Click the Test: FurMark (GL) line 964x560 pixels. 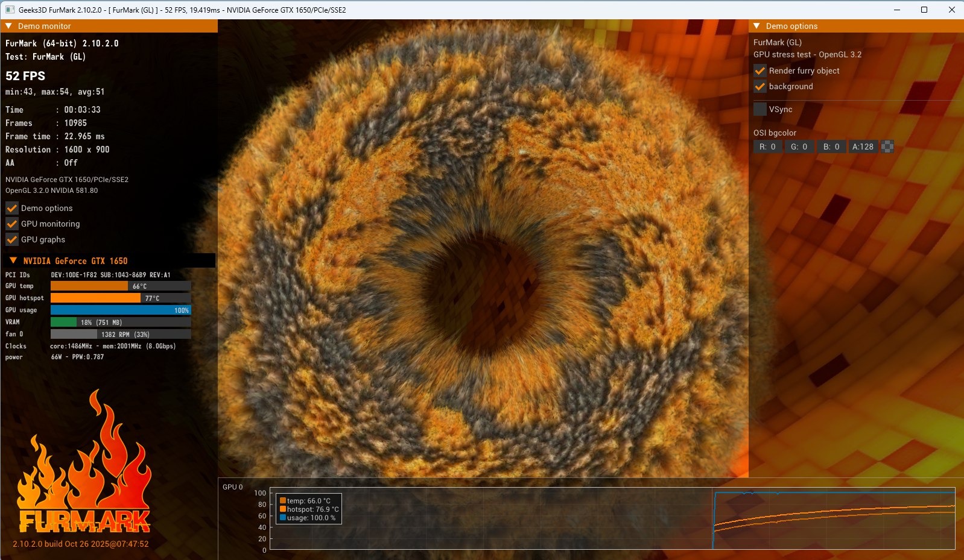point(46,57)
